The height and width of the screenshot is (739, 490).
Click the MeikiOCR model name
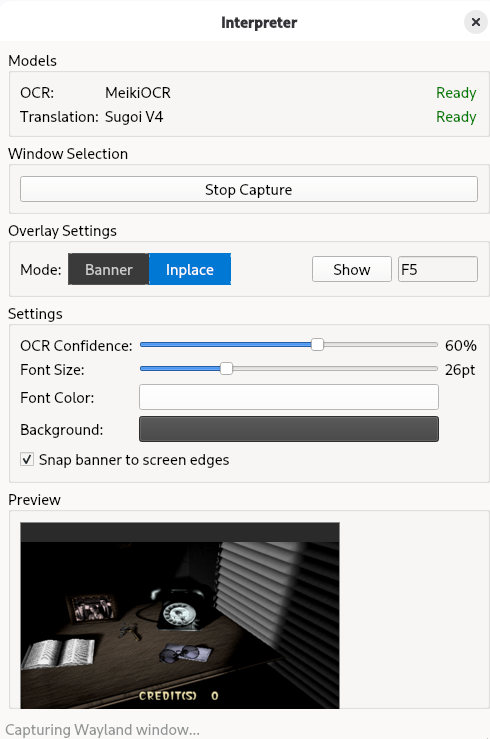pos(138,93)
